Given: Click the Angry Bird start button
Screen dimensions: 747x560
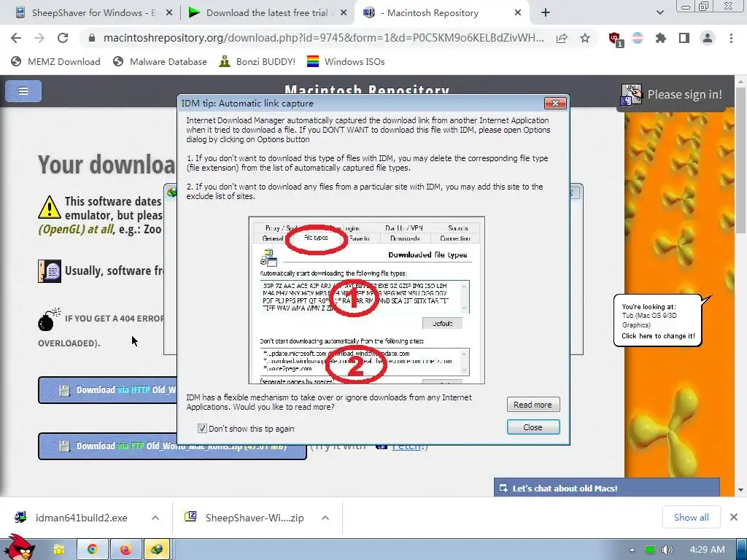Looking at the screenshot, I should click(19, 547).
